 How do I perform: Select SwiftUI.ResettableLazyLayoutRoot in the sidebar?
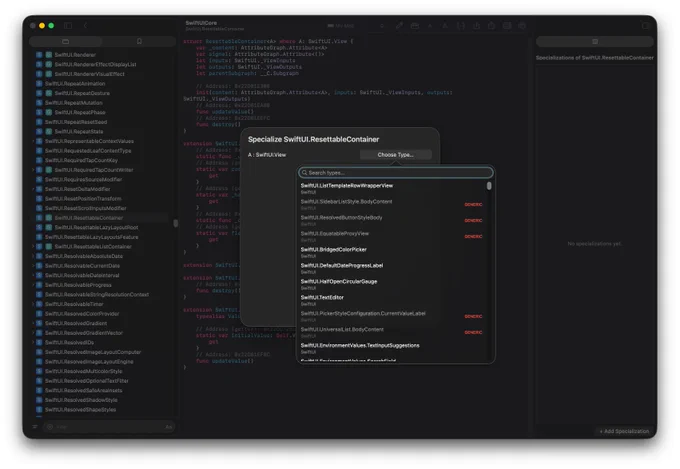point(99,227)
